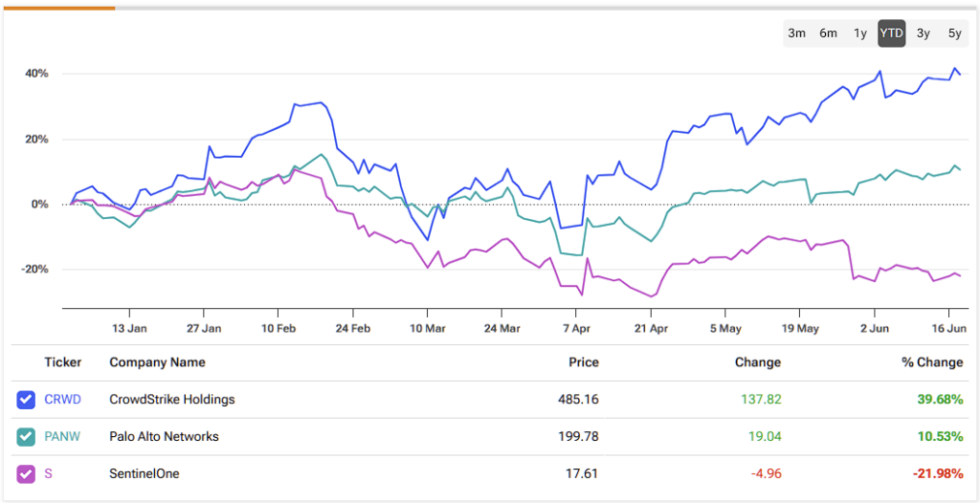This screenshot has height=503, width=980.
Task: Select the 3m time range
Action: [796, 33]
